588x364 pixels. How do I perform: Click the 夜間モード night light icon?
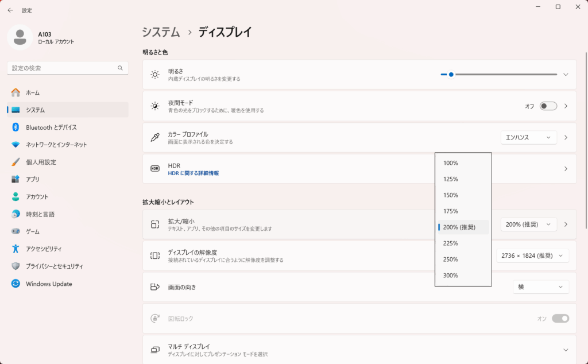tap(155, 106)
